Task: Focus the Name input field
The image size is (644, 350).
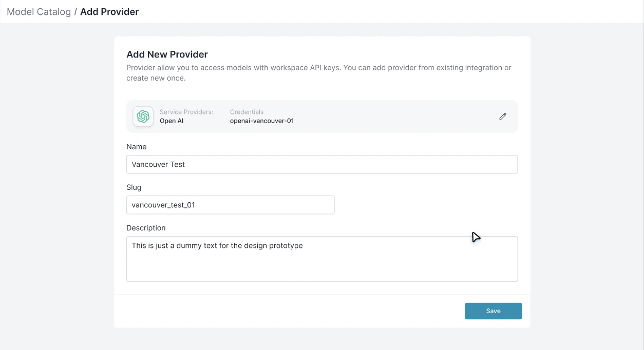Action: point(322,164)
